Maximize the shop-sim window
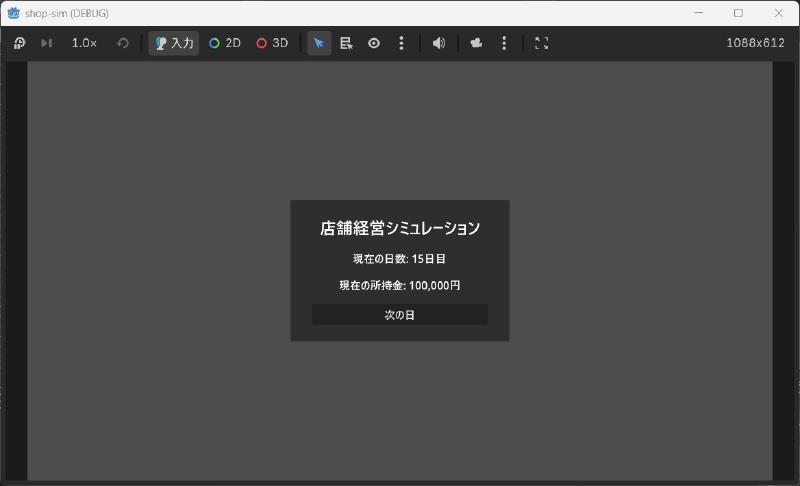800x486 pixels. (738, 13)
